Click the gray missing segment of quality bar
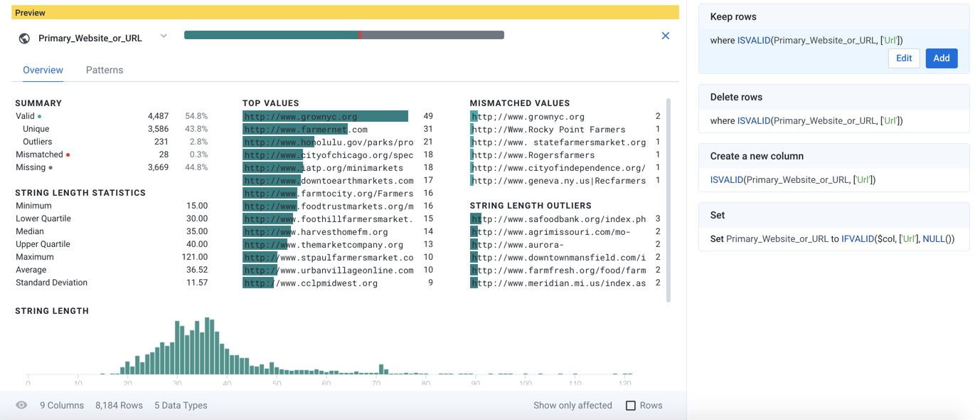The height and width of the screenshot is (420, 980). click(432, 35)
